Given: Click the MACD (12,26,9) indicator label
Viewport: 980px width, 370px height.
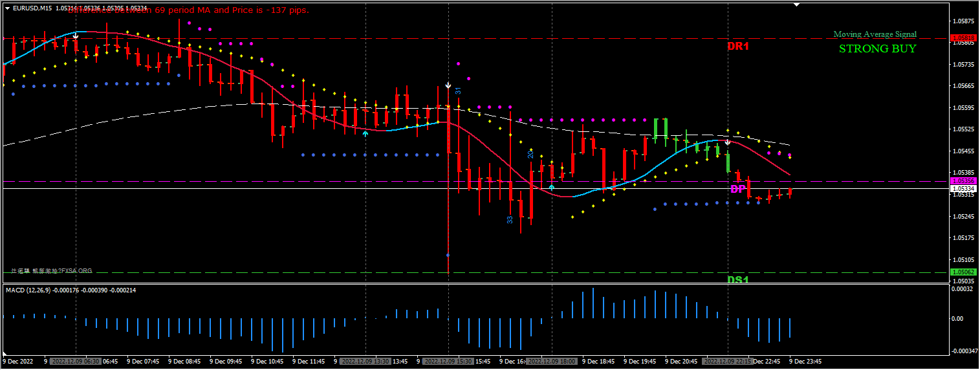Looking at the screenshot, I should coord(39,290).
